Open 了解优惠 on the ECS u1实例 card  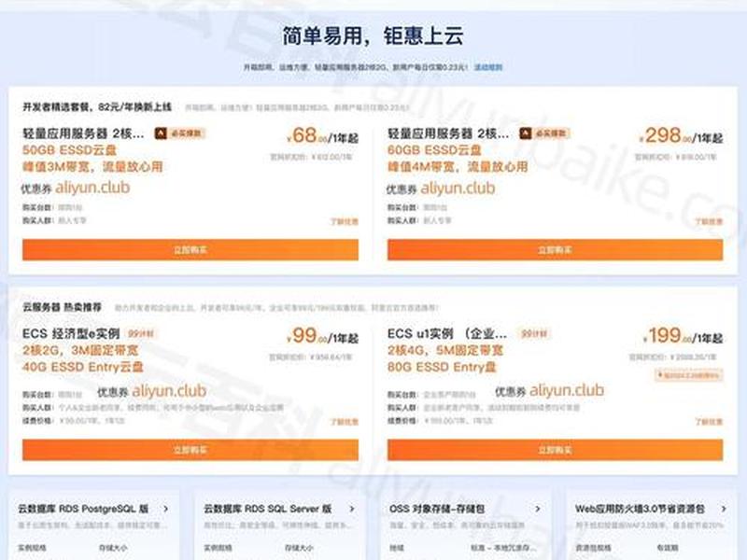[x=709, y=422]
